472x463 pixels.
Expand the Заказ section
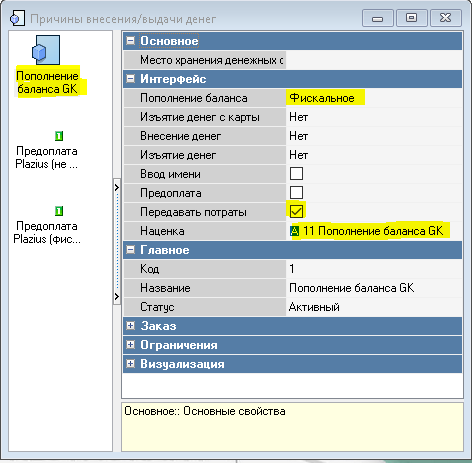click(x=131, y=326)
